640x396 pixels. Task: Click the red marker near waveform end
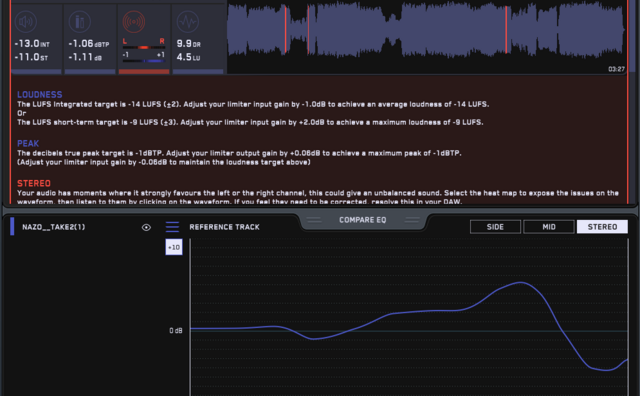pos(506,29)
